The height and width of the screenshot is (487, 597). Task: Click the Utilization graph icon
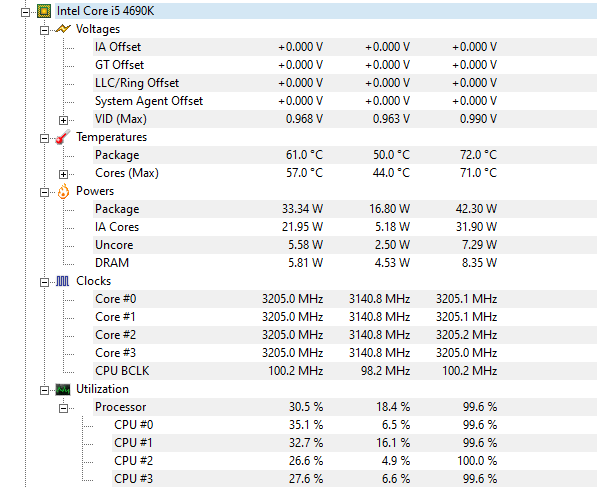63,389
